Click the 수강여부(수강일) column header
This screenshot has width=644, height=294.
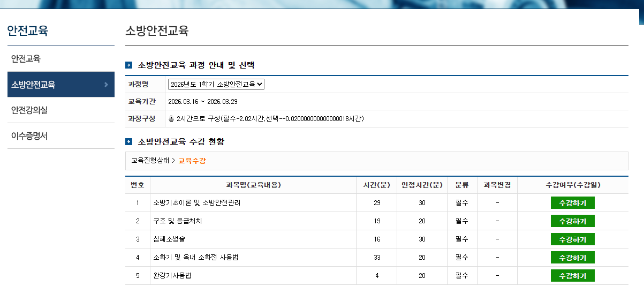point(573,185)
